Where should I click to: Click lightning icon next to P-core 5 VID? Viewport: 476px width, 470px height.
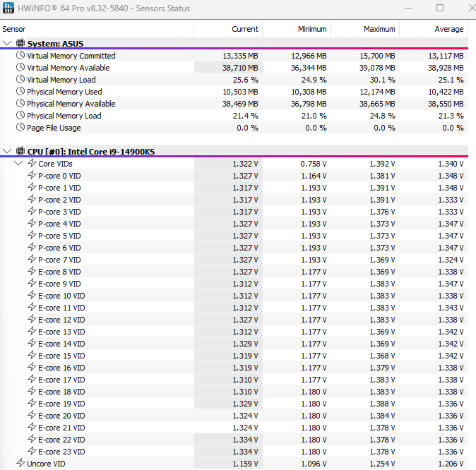32,235
